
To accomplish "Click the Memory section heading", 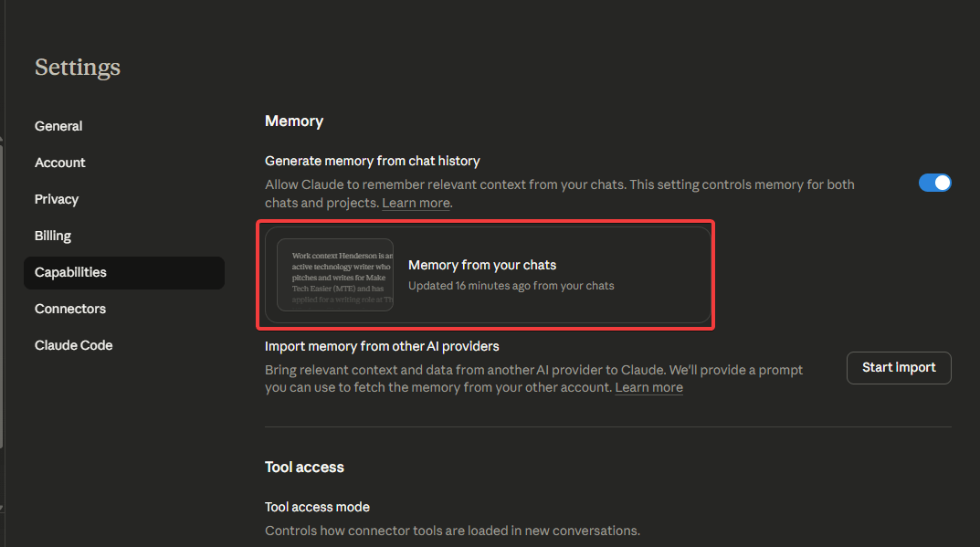I will (x=294, y=121).
